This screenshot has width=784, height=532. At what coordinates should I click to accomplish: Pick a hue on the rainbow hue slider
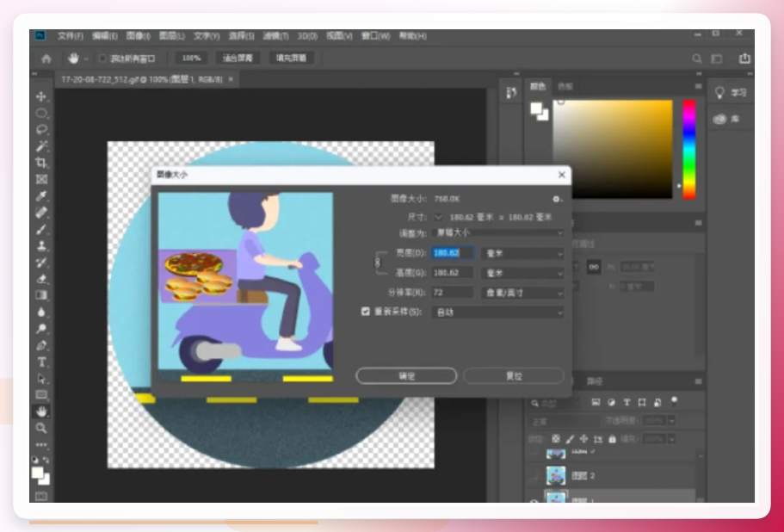point(689,149)
